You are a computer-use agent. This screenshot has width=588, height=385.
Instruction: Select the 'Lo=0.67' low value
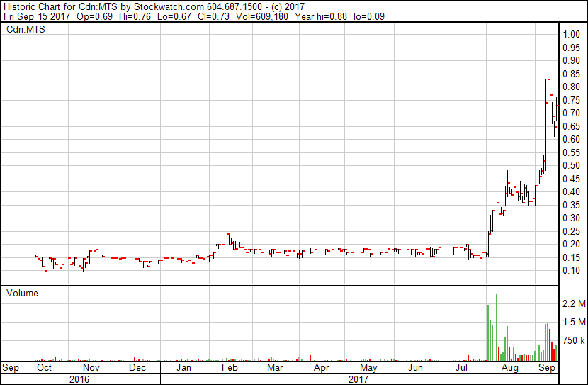(x=174, y=16)
